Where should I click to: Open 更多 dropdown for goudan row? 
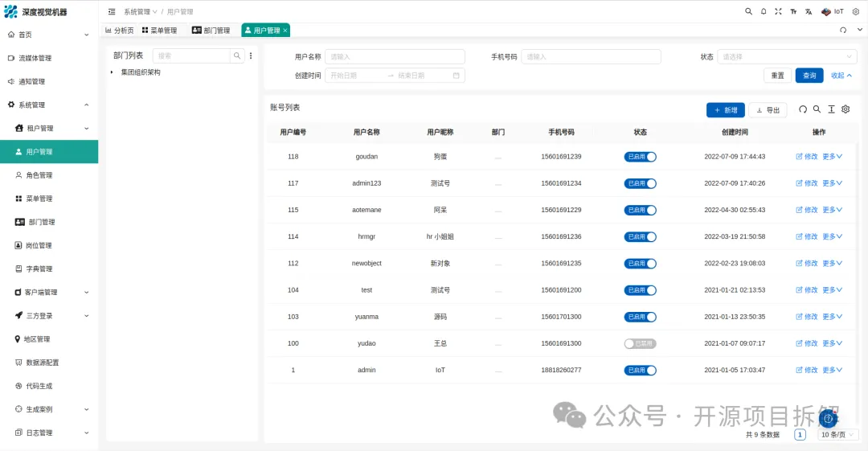coord(832,156)
